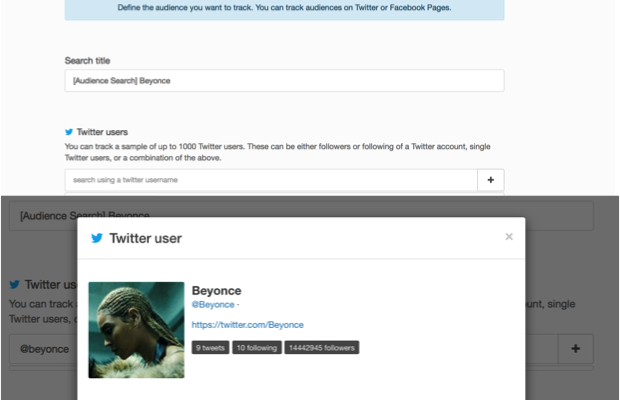Click the dimmed Twitter icon behind the dialog

pos(14,285)
